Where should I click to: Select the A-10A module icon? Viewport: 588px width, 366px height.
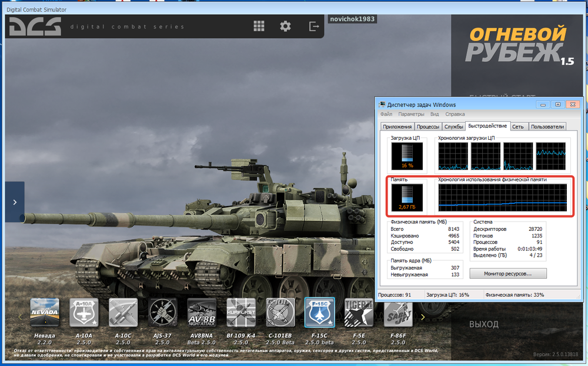[84, 313]
